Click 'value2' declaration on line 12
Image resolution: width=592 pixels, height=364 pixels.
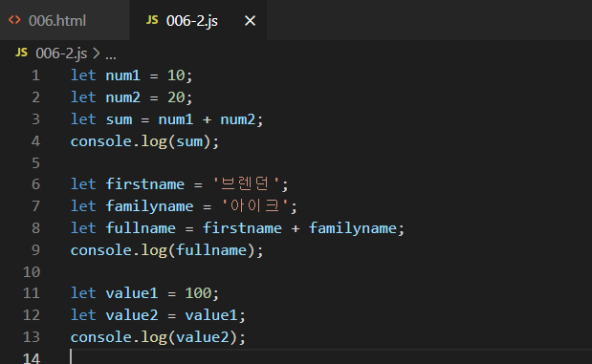pos(132,315)
